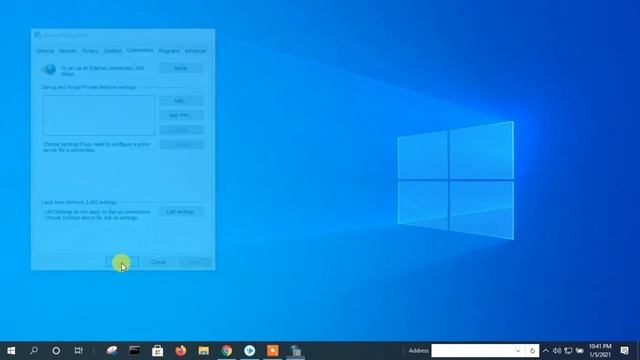
Task: Click the Add VPN... button
Action: pyautogui.click(x=181, y=115)
